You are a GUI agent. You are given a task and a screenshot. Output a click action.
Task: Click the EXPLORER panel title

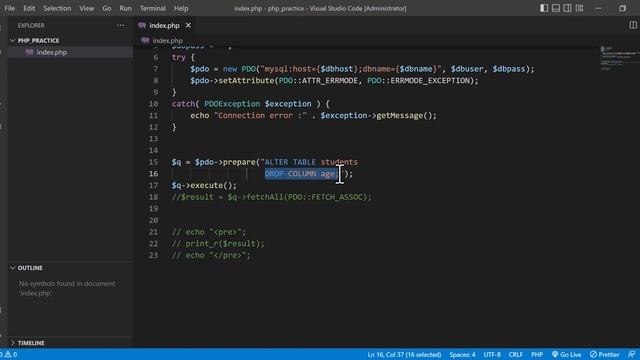coord(31,25)
